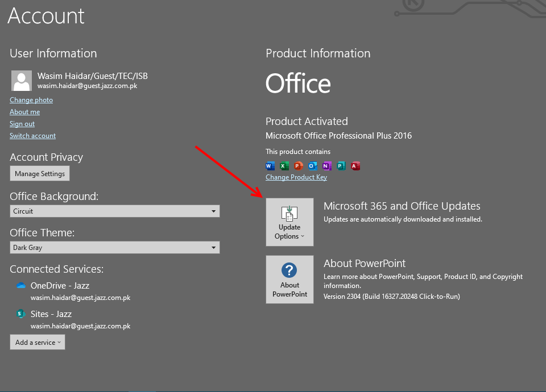Open the Update Options menu
Image resolution: width=546 pixels, height=392 pixels.
(x=289, y=222)
